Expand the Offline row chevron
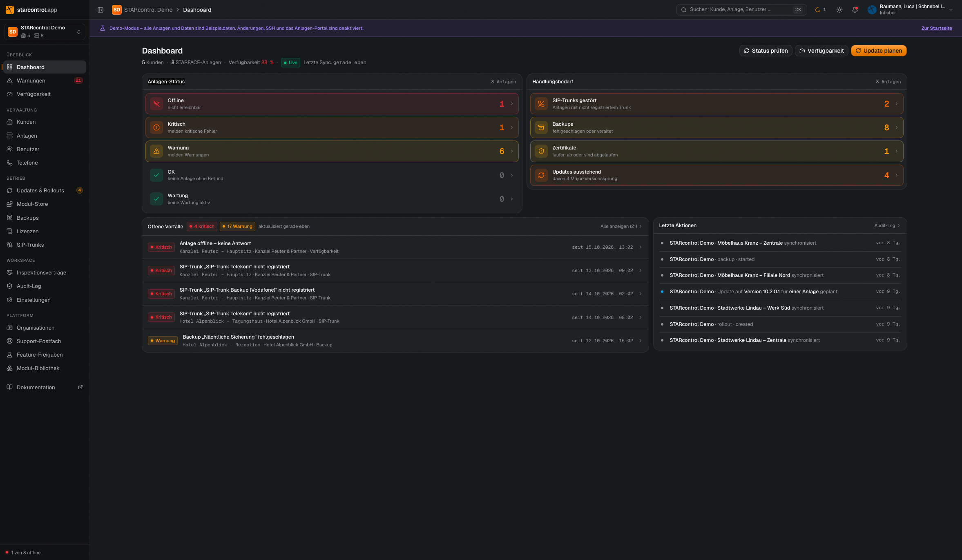 pos(512,104)
